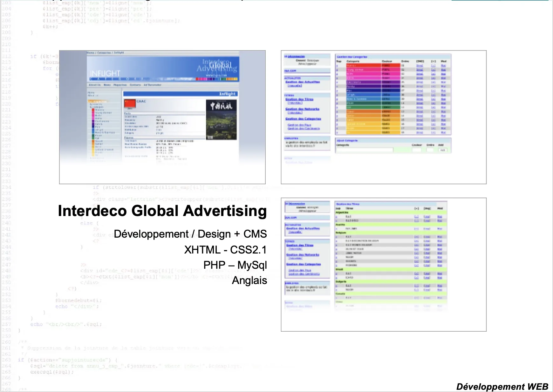Click the INFLIGHT logo in website banner
Viewport: 553px width, 392px height.
click(x=105, y=74)
